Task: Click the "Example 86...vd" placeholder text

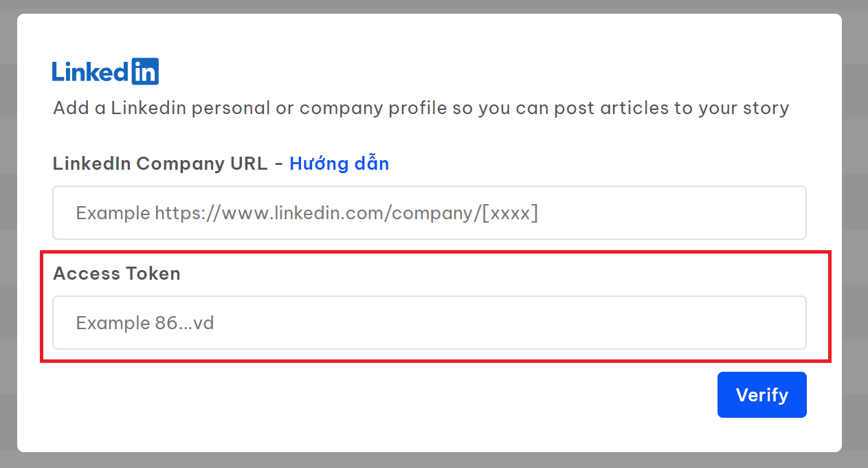Action: tap(145, 323)
